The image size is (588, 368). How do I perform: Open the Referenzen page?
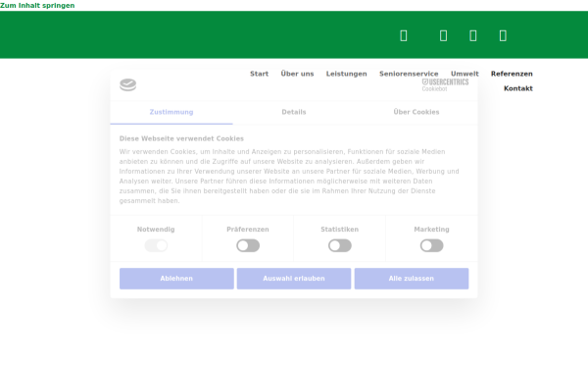[512, 74]
